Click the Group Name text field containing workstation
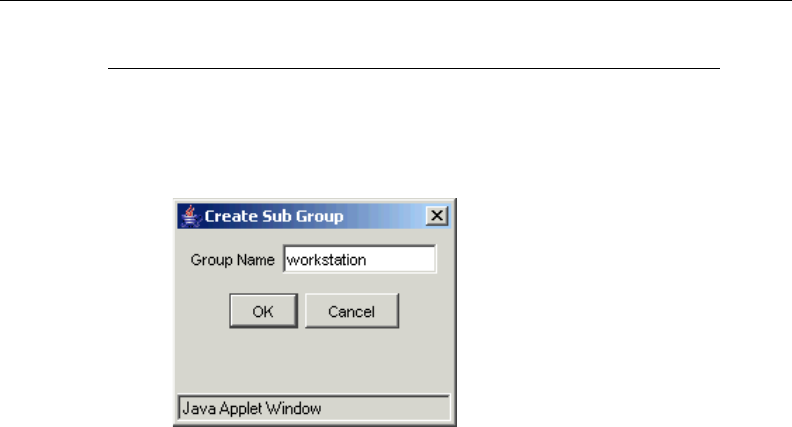Viewport: 792px width, 427px height. point(359,259)
